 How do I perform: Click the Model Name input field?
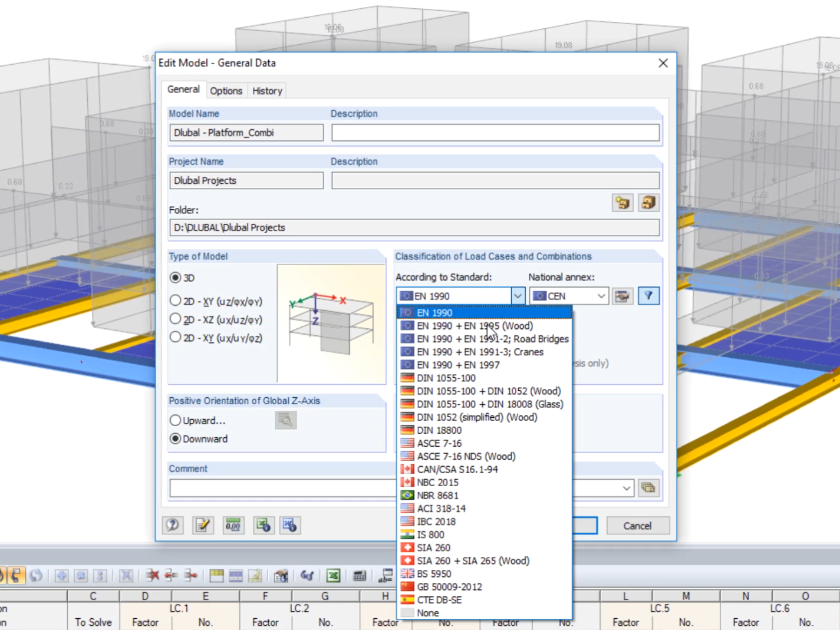[x=246, y=133]
